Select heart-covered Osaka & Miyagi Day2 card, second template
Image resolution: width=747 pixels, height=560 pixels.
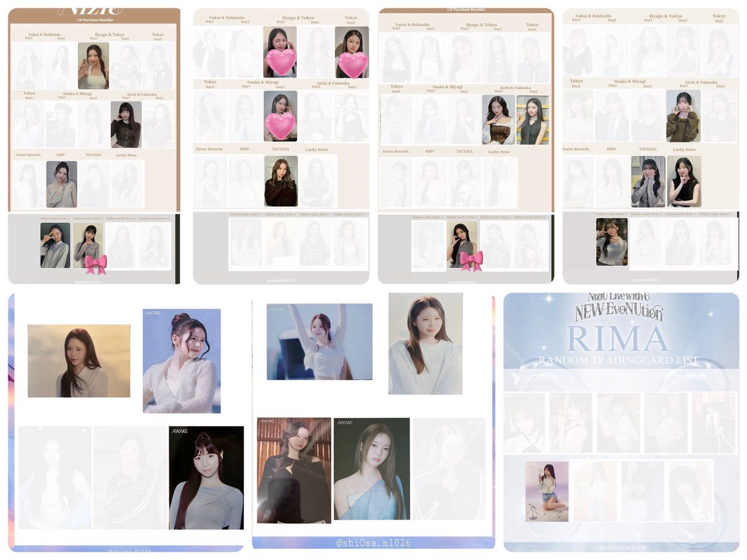(x=280, y=116)
